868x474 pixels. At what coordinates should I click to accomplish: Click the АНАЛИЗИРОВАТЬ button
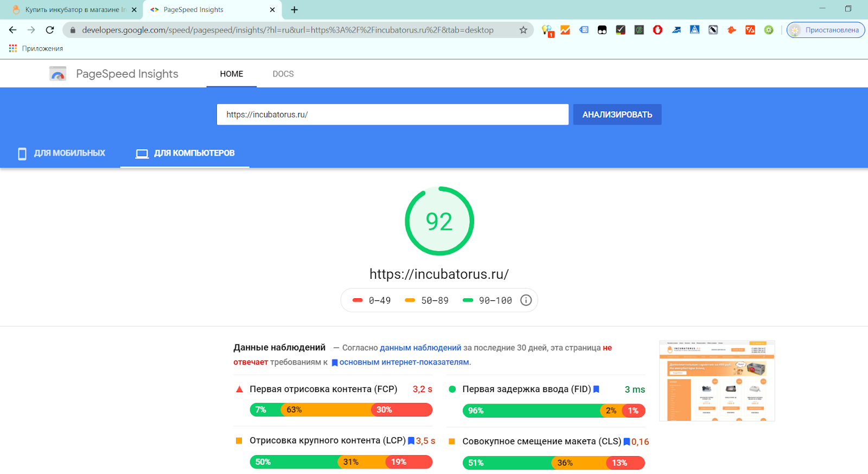coord(617,114)
